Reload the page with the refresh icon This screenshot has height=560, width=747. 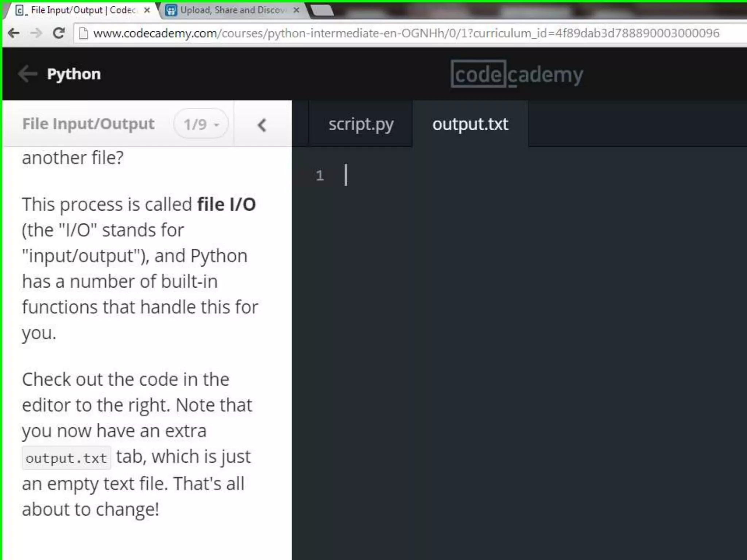click(59, 33)
